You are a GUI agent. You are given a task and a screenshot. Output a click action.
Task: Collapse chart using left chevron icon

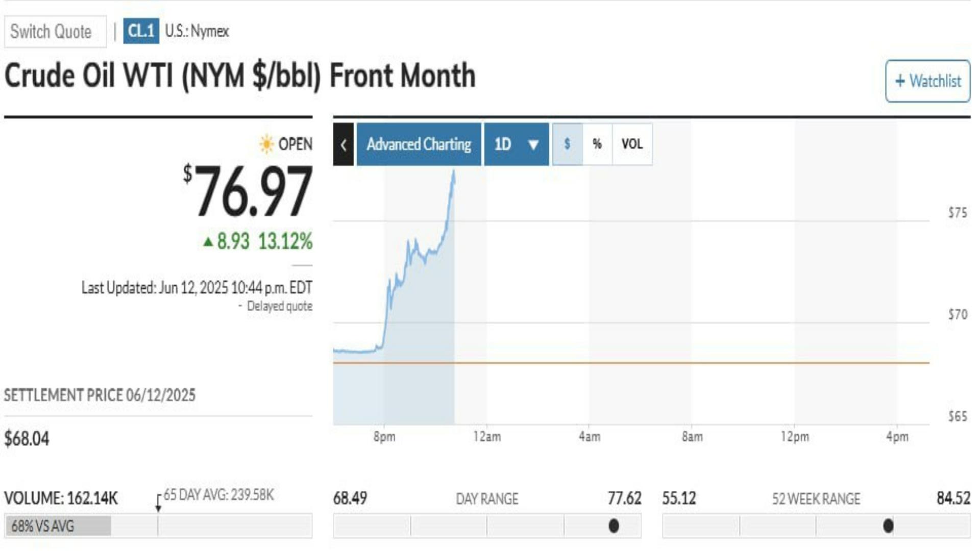(x=344, y=144)
